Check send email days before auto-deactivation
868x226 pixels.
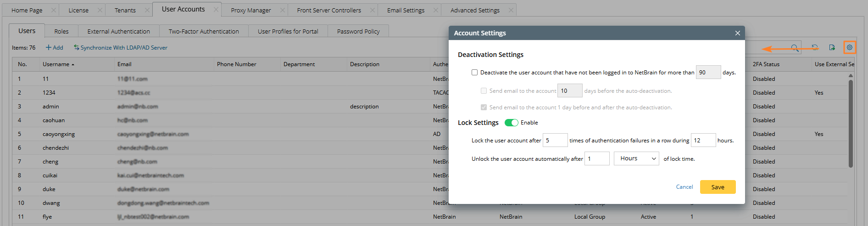484,91
